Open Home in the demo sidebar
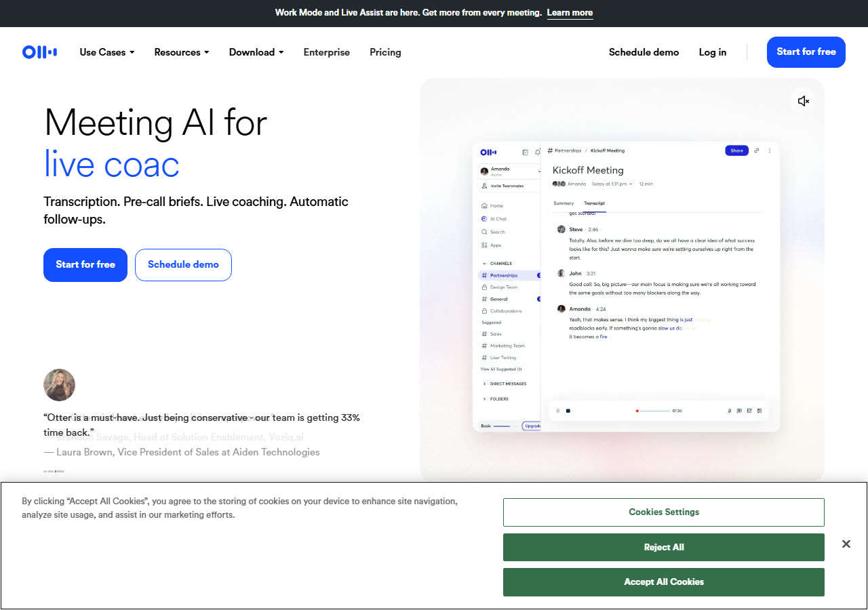Screen dimensions: 868x610 492,205
